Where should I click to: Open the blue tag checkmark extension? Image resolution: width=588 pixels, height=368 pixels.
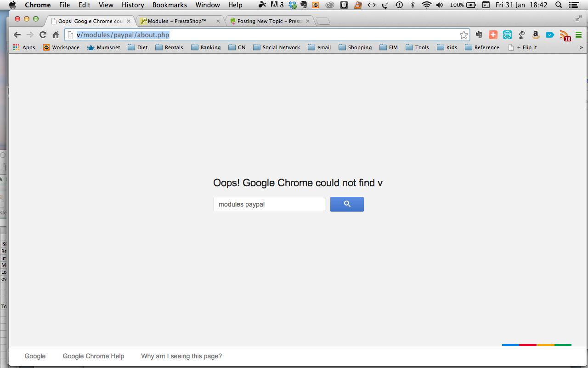point(550,35)
